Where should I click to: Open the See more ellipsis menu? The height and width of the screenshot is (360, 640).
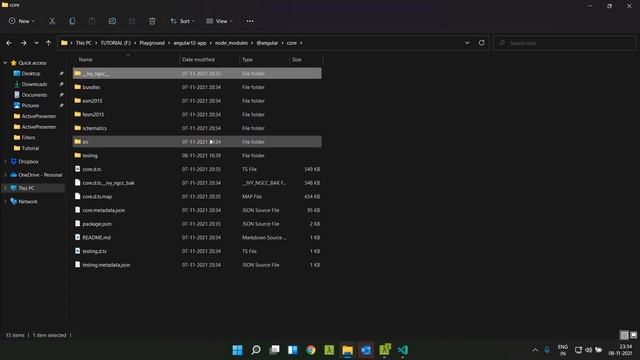250,21
